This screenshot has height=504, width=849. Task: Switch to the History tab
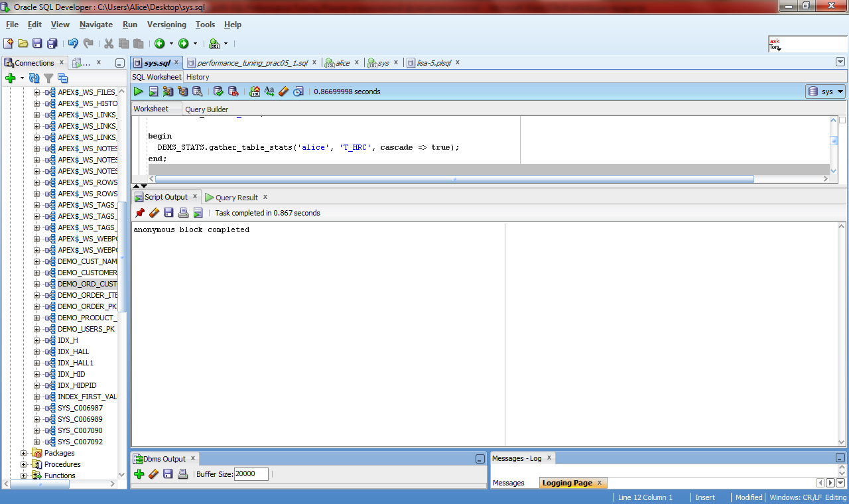click(x=198, y=77)
